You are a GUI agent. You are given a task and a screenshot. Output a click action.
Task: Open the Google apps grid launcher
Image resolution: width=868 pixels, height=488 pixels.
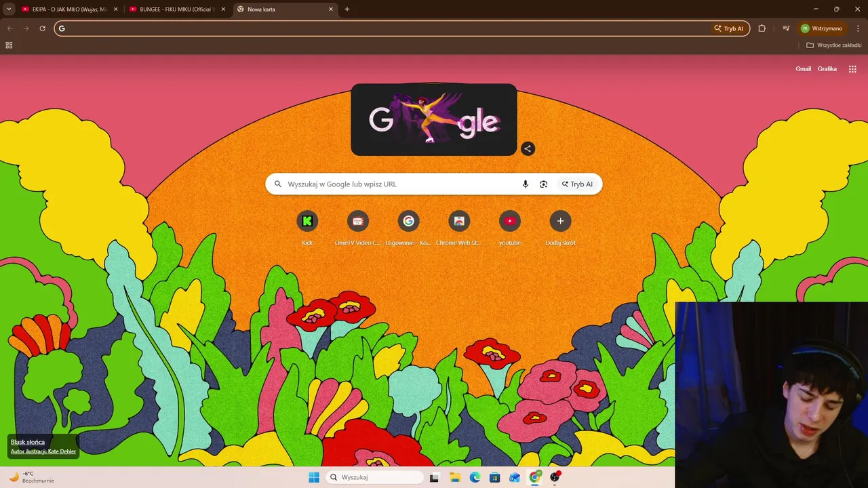pos(852,69)
